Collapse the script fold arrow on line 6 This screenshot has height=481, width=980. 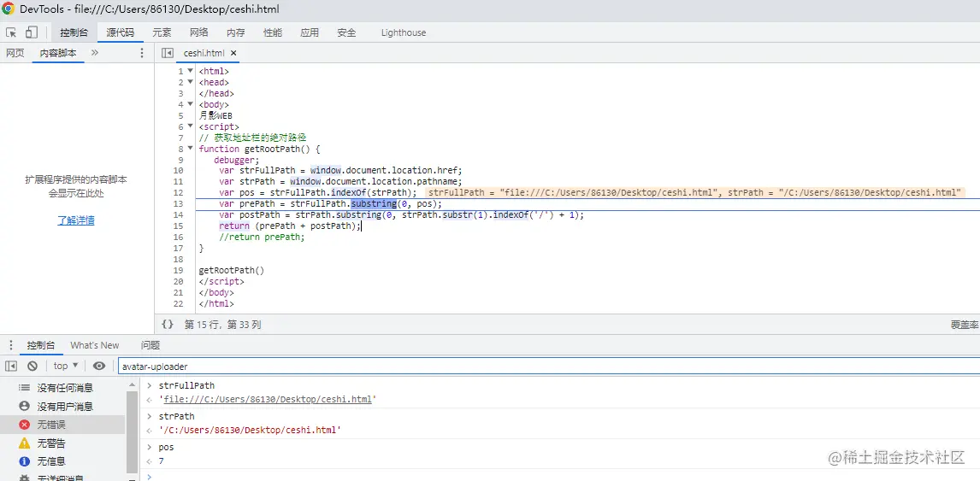[190, 126]
